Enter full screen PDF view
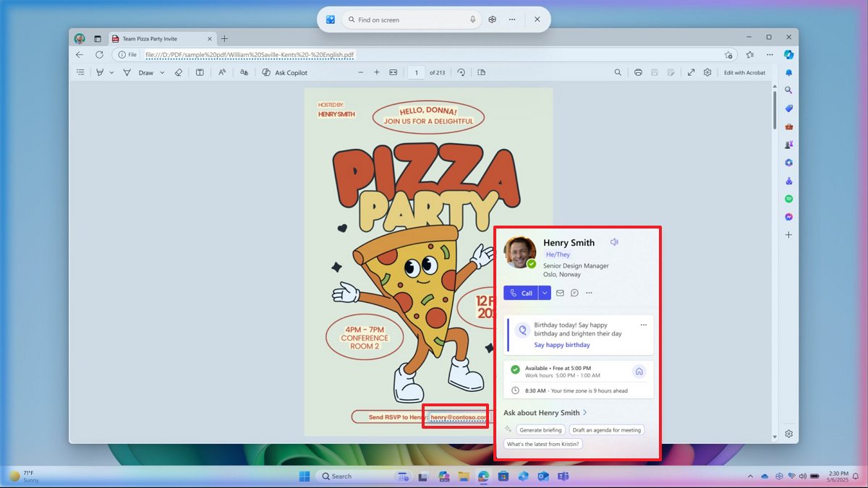The image size is (868, 488). [x=691, y=72]
